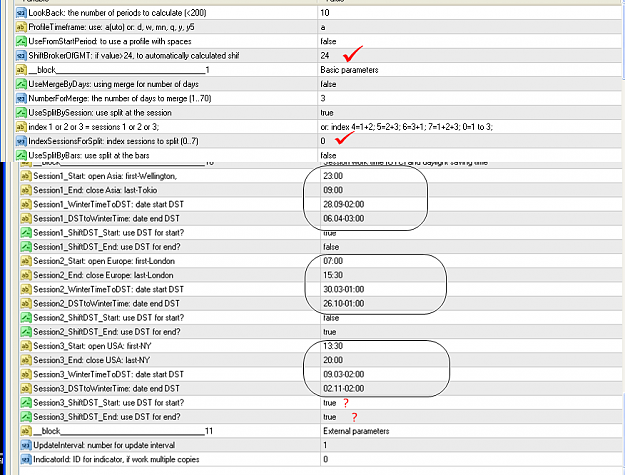Select the ShiftBrokerOfGMT value 24
The image size is (625, 475).
point(325,56)
